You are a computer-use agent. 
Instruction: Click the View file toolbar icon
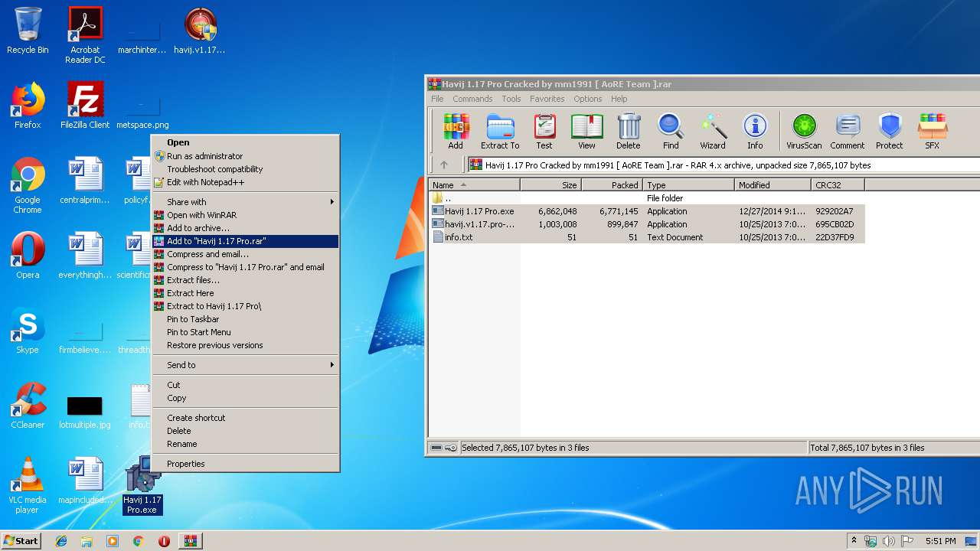click(586, 131)
